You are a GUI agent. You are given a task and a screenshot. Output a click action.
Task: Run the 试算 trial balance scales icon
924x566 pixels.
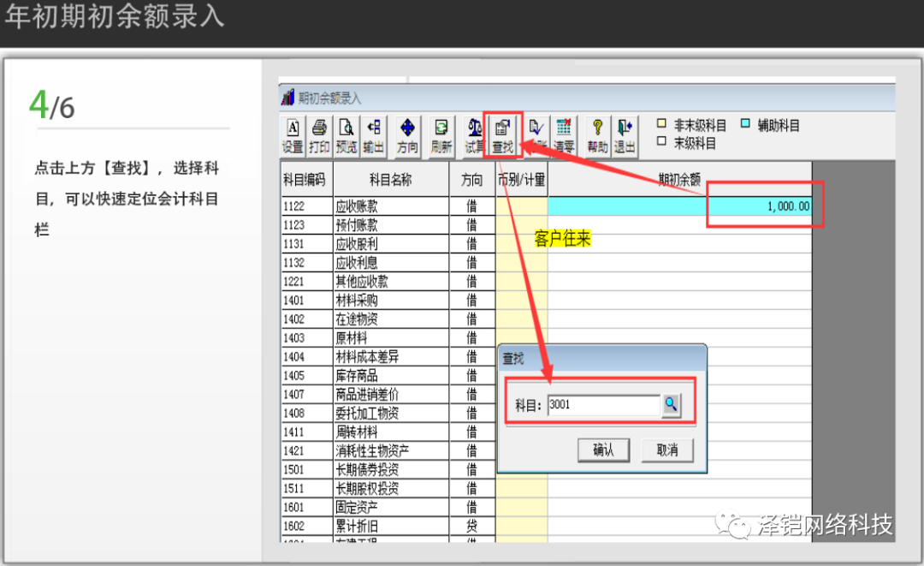473,136
